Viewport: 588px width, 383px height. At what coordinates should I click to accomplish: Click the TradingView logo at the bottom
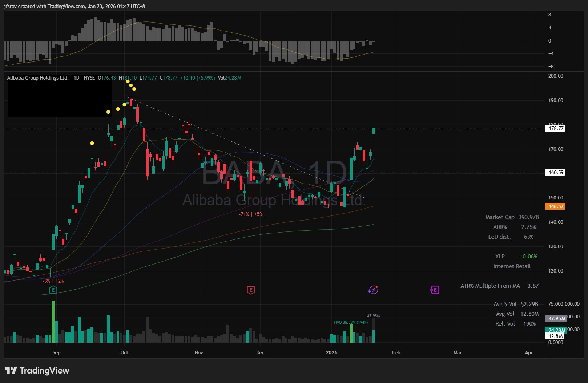coord(37,371)
